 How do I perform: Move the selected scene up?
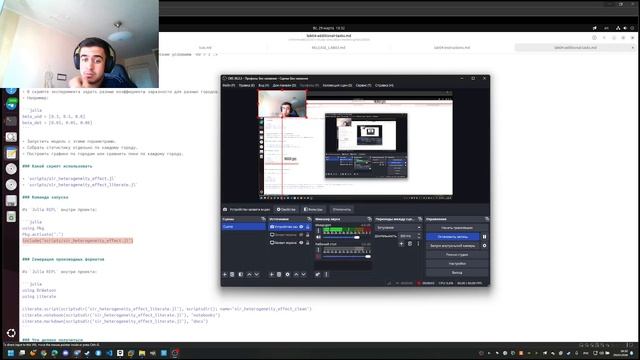click(249, 275)
